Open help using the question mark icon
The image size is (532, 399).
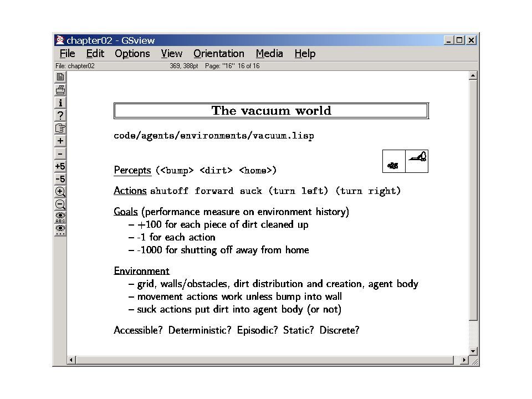(x=60, y=115)
